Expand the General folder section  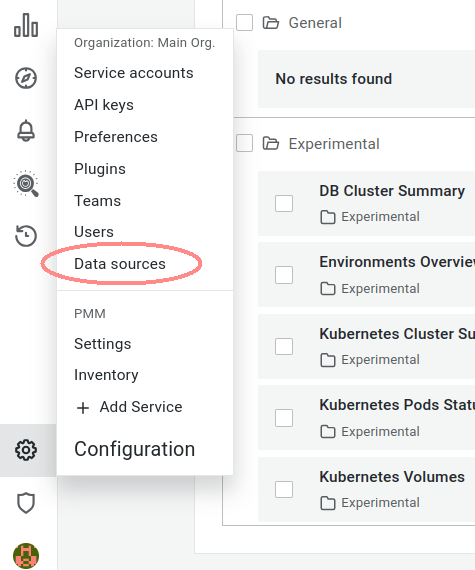(315, 23)
